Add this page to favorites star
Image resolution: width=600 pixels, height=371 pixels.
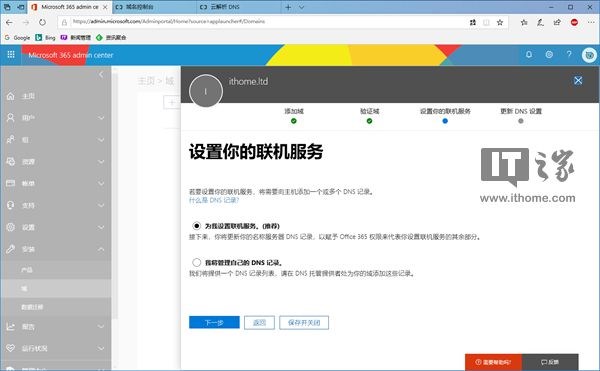(500, 23)
